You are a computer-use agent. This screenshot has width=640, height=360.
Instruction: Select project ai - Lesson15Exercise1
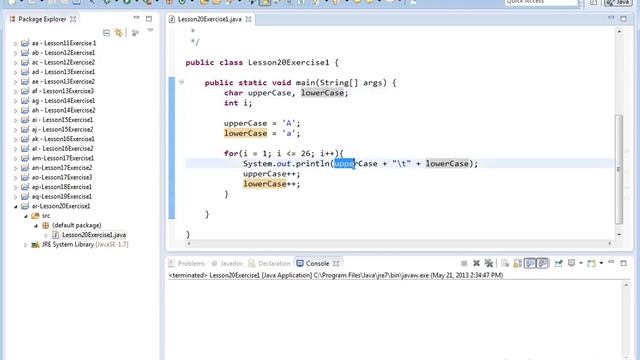(x=62, y=120)
